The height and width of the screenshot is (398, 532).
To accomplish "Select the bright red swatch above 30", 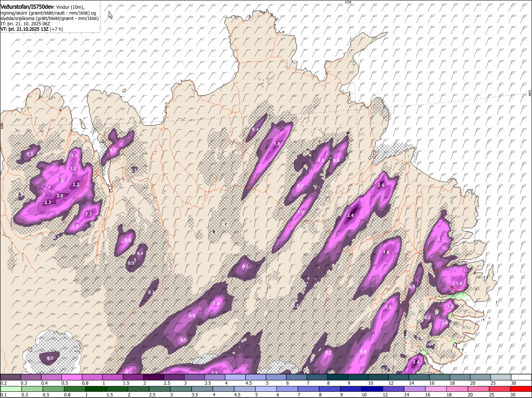I will coord(521,389).
